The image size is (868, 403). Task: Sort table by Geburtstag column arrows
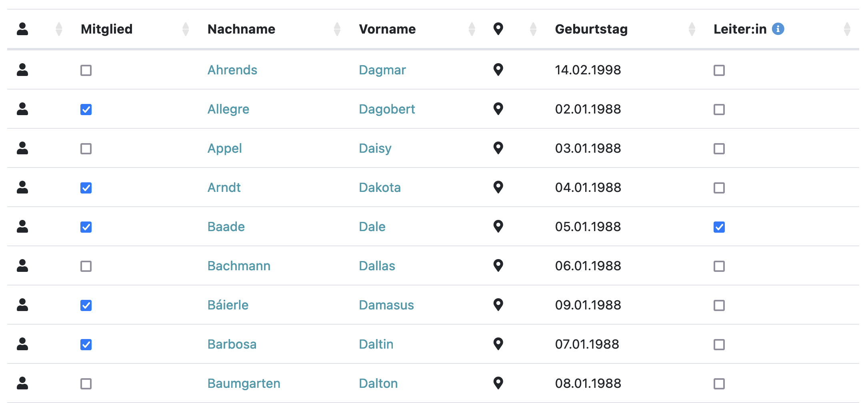pyautogui.click(x=692, y=29)
